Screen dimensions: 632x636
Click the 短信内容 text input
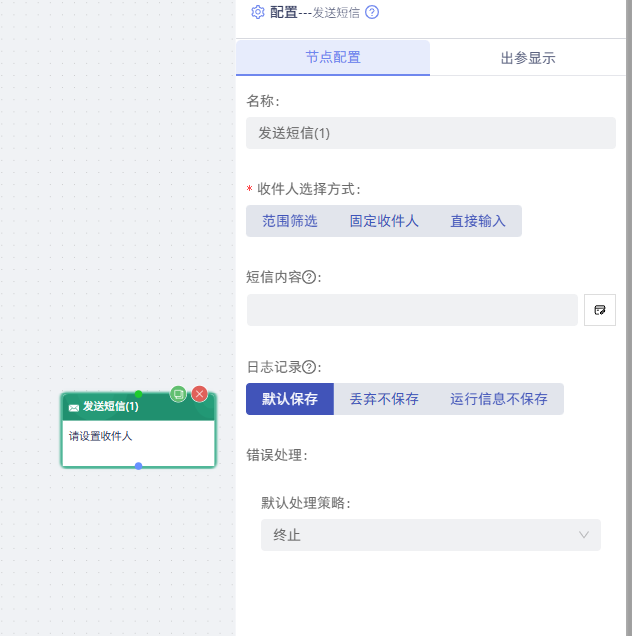coord(412,310)
